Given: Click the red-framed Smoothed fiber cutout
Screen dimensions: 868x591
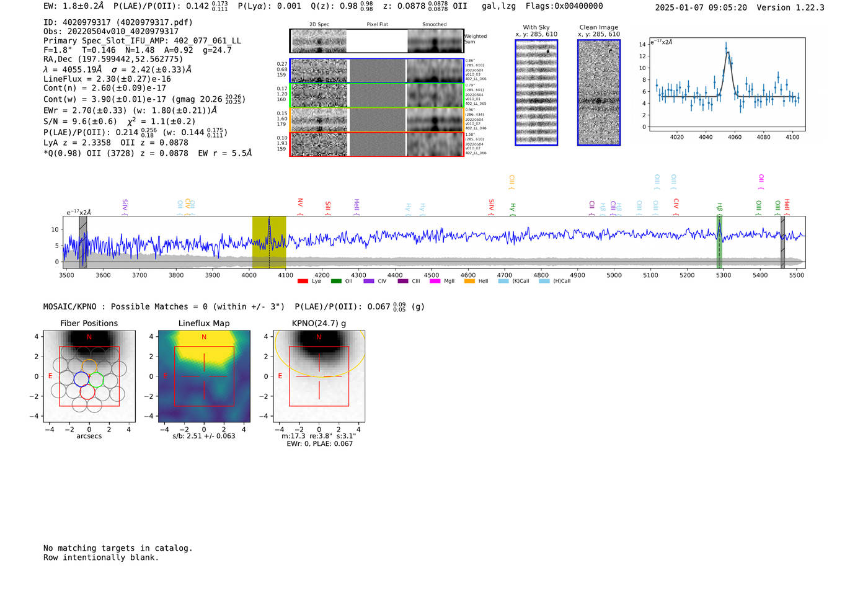Looking at the screenshot, I should click(x=435, y=144).
